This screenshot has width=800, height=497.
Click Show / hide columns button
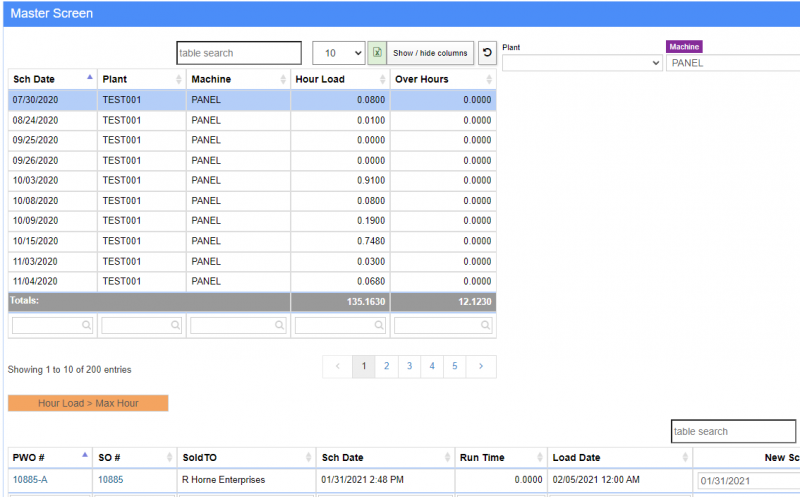pyautogui.click(x=430, y=53)
